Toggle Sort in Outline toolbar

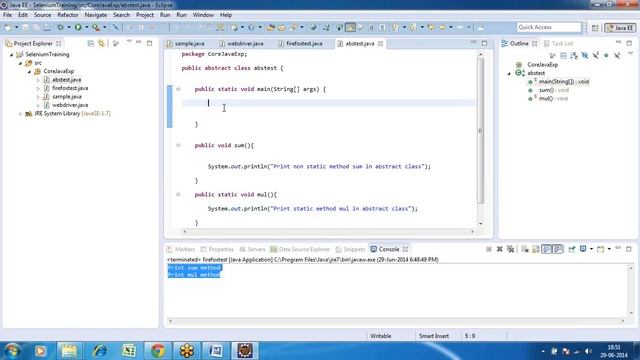point(574,56)
